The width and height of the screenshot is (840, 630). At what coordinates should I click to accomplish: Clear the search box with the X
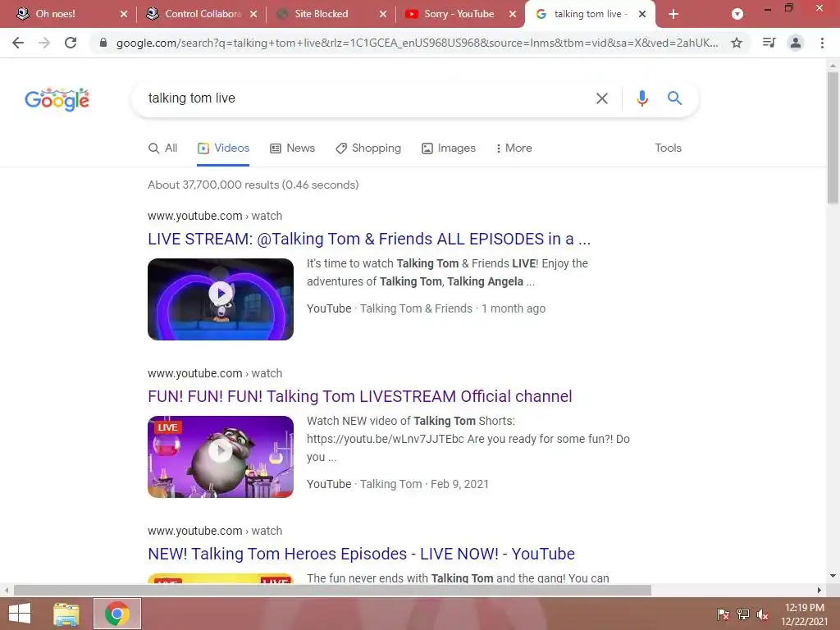(602, 98)
